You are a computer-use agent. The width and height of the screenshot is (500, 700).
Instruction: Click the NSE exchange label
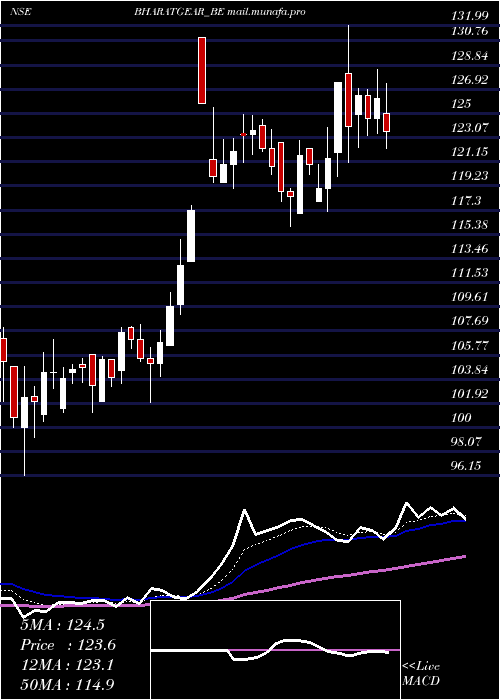coord(21,12)
